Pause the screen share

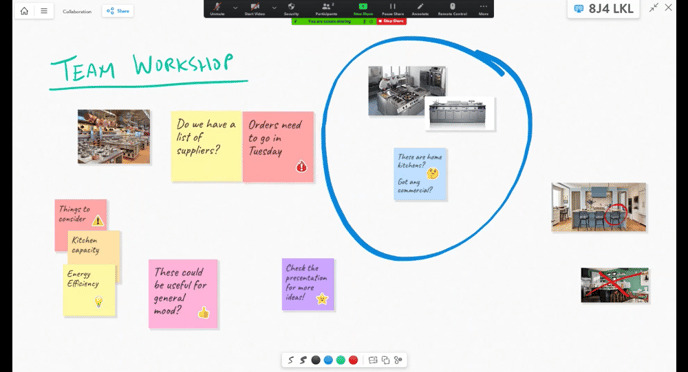[x=393, y=8]
